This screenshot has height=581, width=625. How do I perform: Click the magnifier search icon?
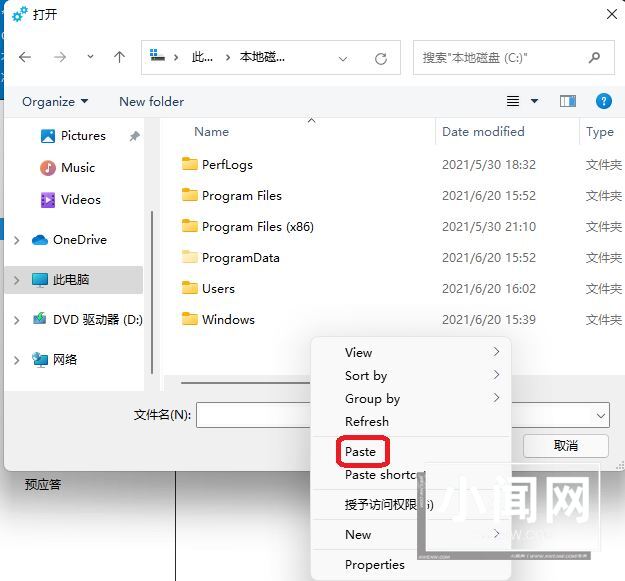click(594, 58)
